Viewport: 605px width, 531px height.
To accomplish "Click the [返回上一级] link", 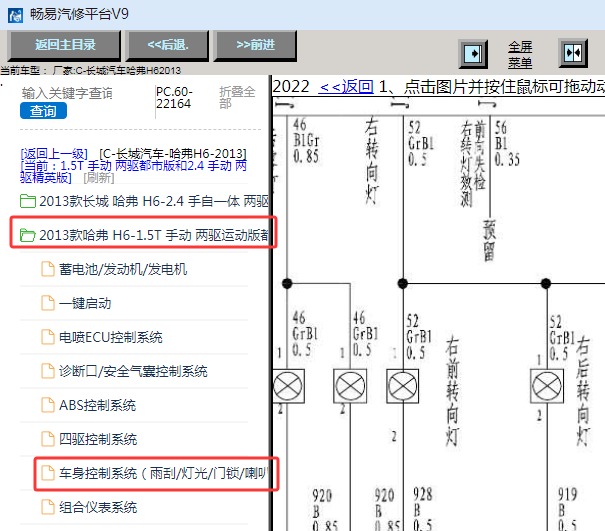I will pyautogui.click(x=54, y=154).
